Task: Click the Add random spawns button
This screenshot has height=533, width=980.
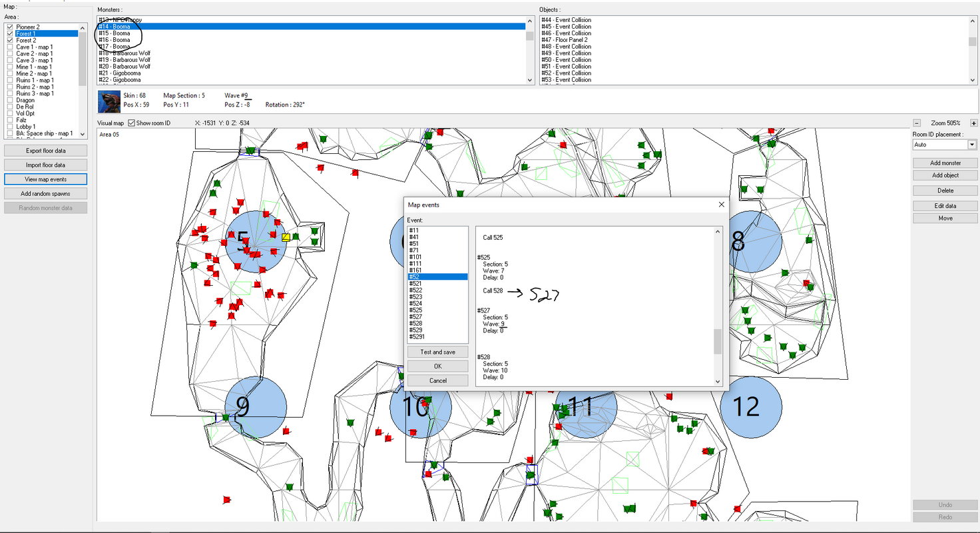Action: pyautogui.click(x=45, y=193)
